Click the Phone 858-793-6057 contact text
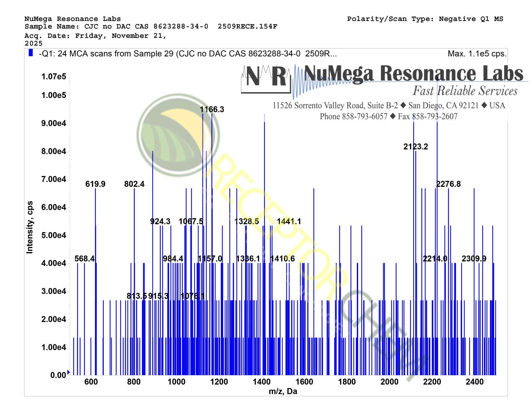The width and height of the screenshot is (532, 411). [x=353, y=116]
